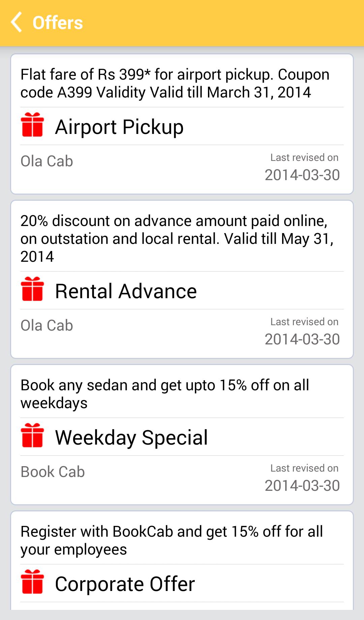
Task: Tap revised date on Rental Advance card
Action: [302, 339]
